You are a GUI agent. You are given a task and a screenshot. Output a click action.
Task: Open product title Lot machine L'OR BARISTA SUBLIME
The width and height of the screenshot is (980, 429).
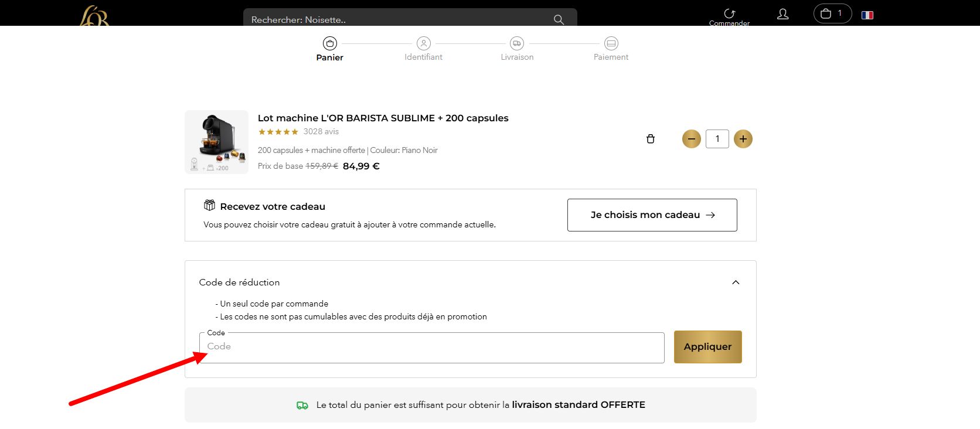383,118
